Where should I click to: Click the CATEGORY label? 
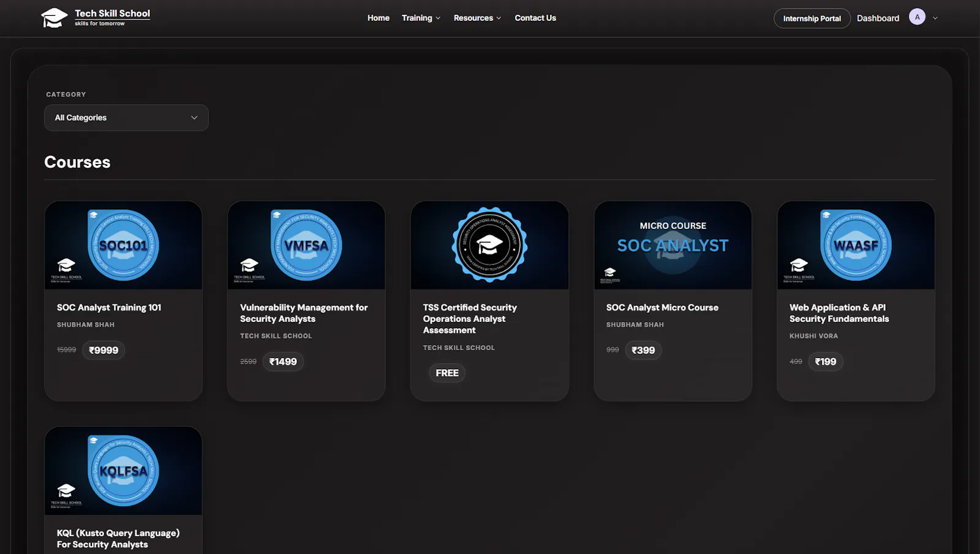tap(66, 94)
